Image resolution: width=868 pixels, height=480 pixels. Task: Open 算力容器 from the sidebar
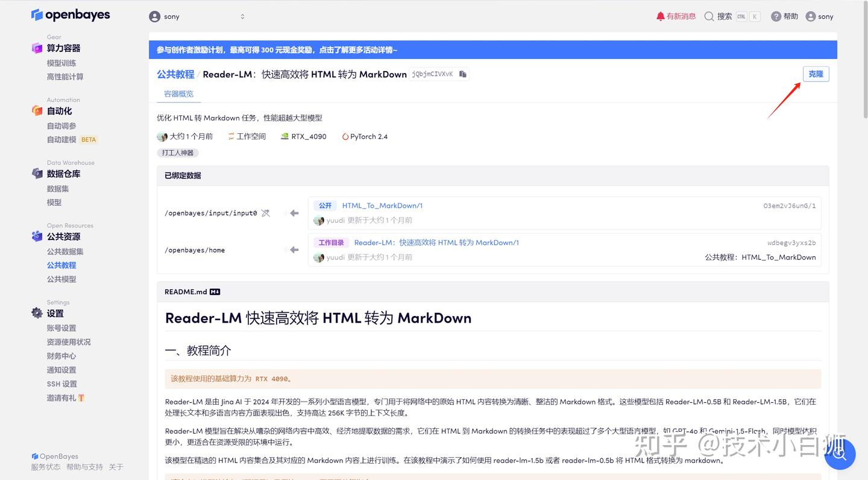click(63, 48)
